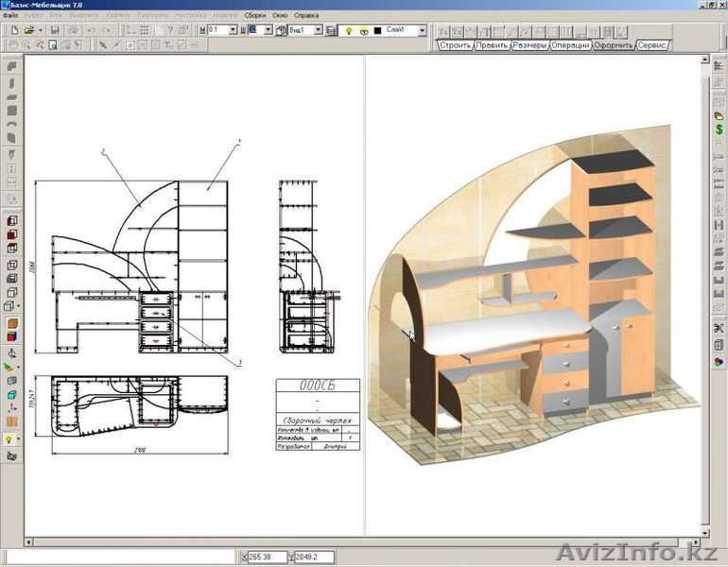The width and height of the screenshot is (728, 567).
Task: Click the black layer color swatch
Action: pyautogui.click(x=377, y=30)
